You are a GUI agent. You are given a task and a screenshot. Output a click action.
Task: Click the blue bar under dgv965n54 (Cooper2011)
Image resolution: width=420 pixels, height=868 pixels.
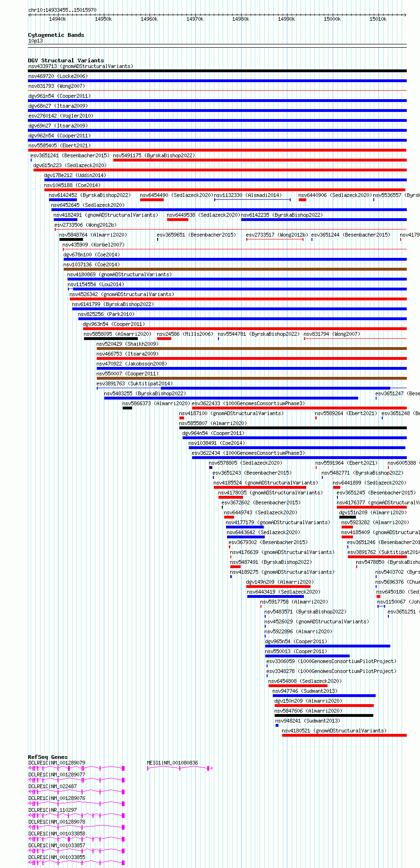(x=328, y=646)
